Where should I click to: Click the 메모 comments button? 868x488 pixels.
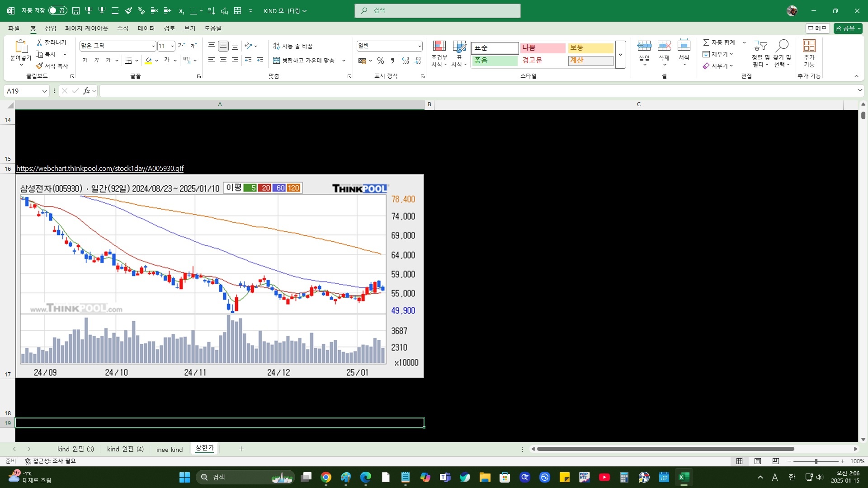point(817,28)
